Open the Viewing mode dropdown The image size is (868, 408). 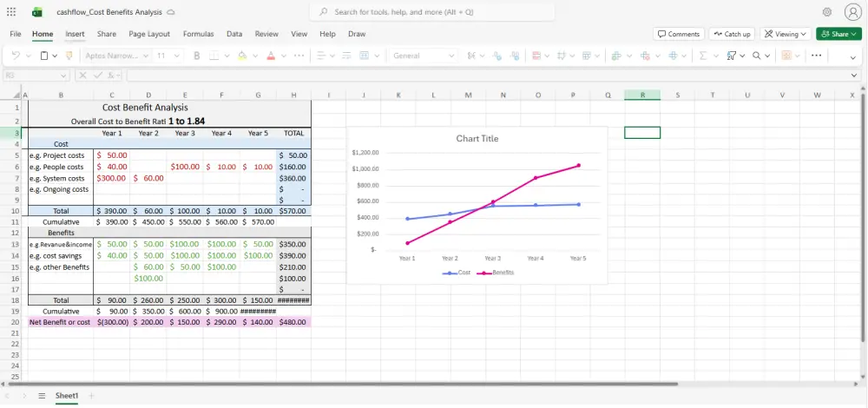point(785,34)
